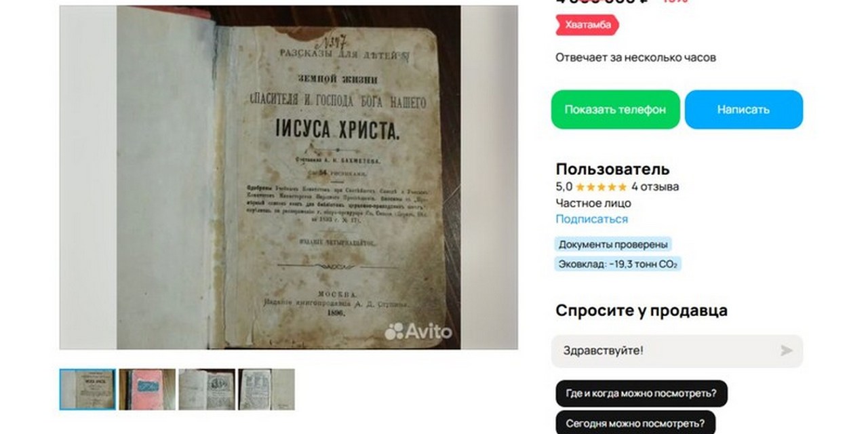View the last thumbnail with printed text page
This screenshot has height=434, width=868.
[267, 389]
